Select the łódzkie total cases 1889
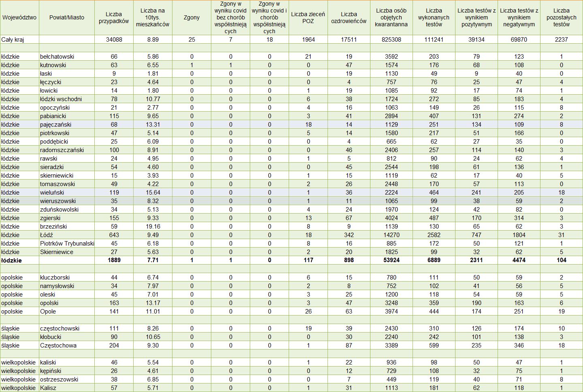The height and width of the screenshot is (392, 583). (114, 261)
